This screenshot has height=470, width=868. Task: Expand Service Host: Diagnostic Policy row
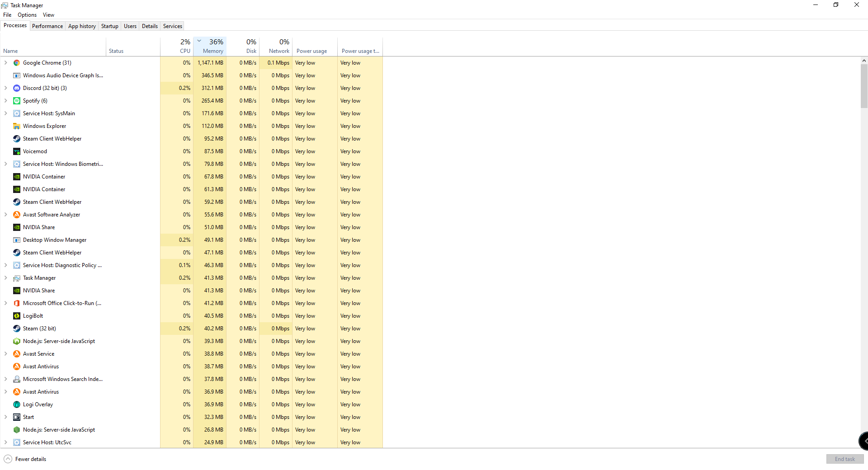(5, 265)
